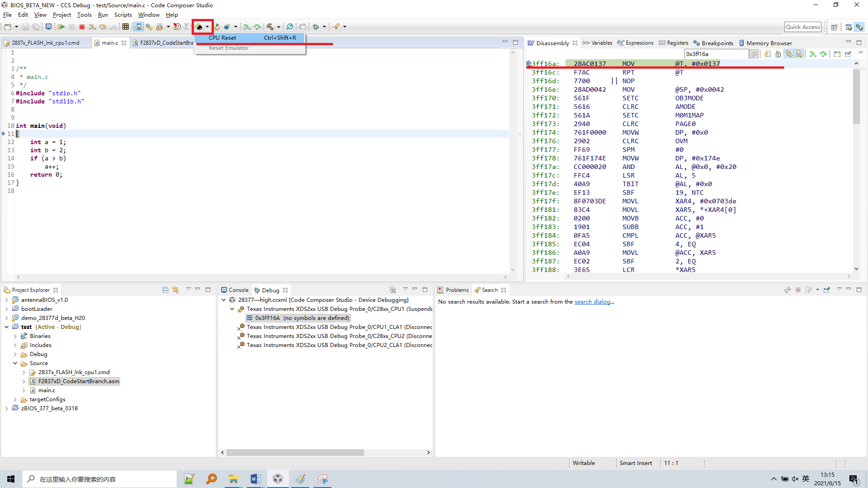Image resolution: width=868 pixels, height=488 pixels.
Task: Toggle Show Source in Disassembly toolbar
Action: click(799, 54)
